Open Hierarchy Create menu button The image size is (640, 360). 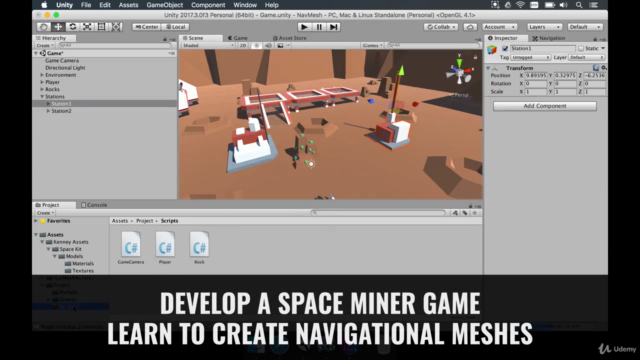45,45
